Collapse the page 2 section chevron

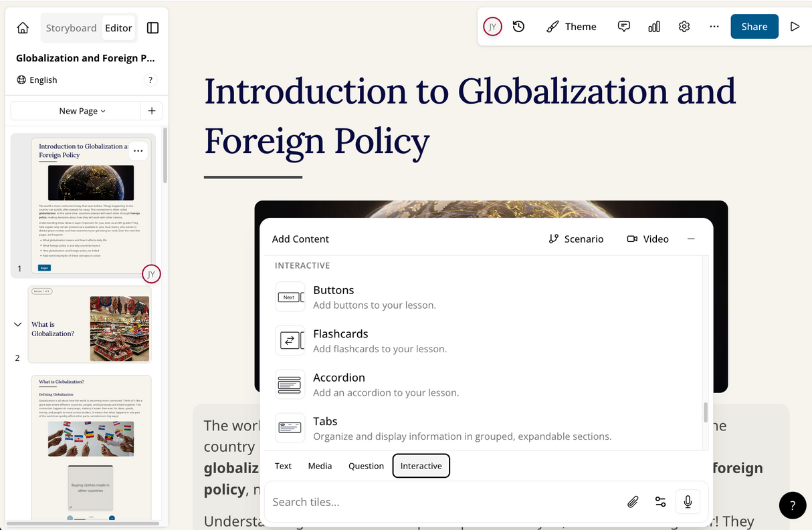click(17, 323)
